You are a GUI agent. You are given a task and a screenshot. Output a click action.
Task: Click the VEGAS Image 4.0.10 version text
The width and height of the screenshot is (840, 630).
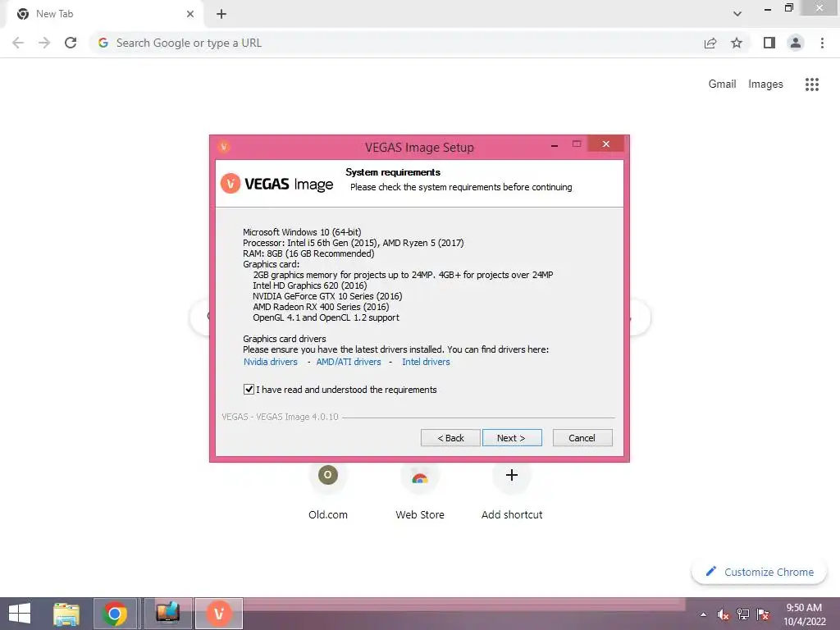tap(281, 417)
